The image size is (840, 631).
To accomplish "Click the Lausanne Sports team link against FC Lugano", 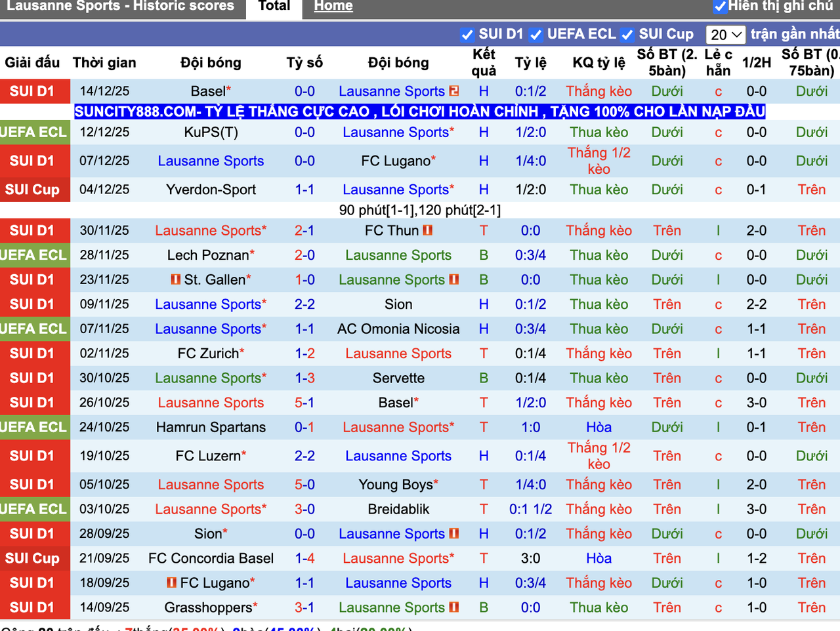I will click(x=210, y=161).
